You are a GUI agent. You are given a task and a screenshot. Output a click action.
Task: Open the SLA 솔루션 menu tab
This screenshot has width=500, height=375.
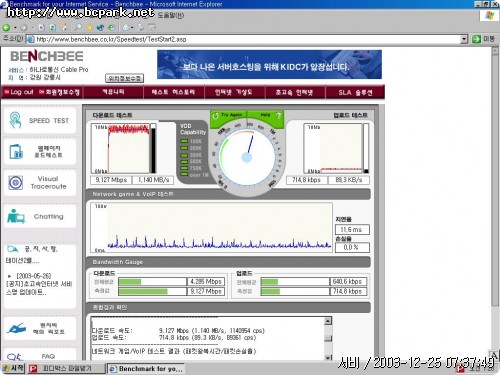coord(355,92)
